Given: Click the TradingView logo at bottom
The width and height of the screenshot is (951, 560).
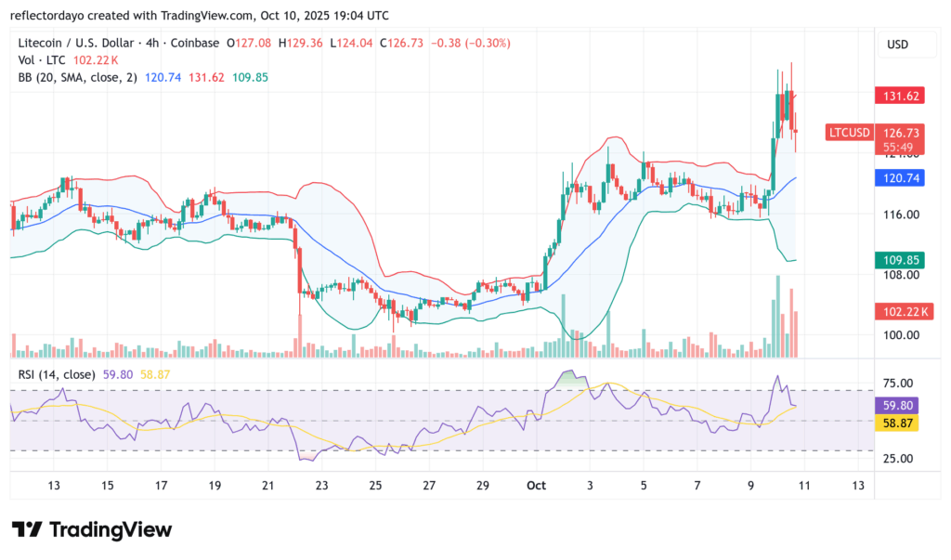Looking at the screenshot, I should coord(92,529).
